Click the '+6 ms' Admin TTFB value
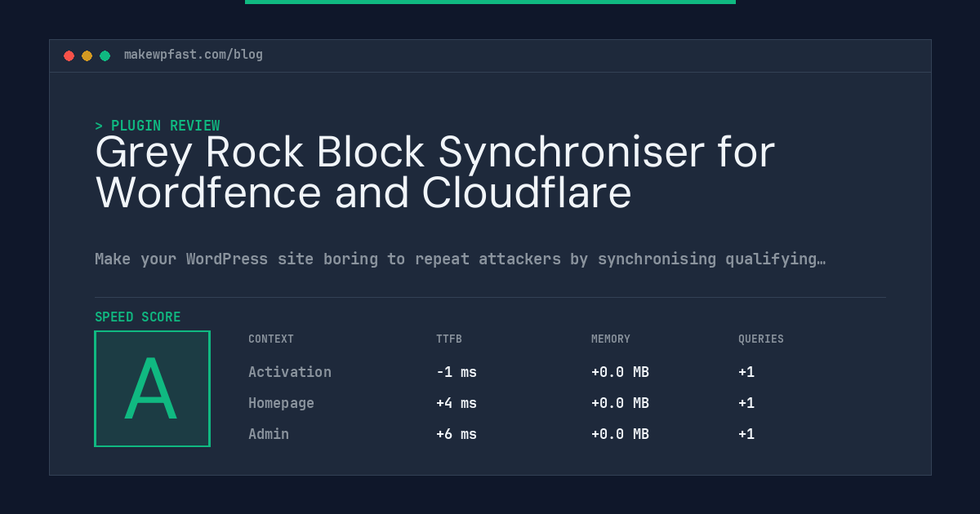The height and width of the screenshot is (514, 980). (x=457, y=434)
